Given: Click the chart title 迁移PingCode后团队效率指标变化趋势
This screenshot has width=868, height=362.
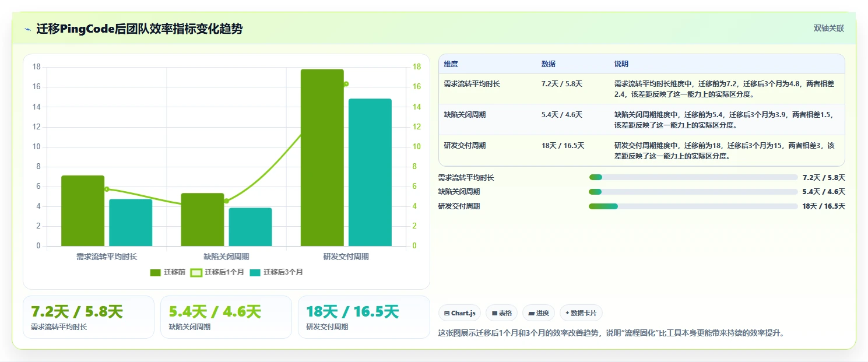Looking at the screenshot, I should 139,29.
